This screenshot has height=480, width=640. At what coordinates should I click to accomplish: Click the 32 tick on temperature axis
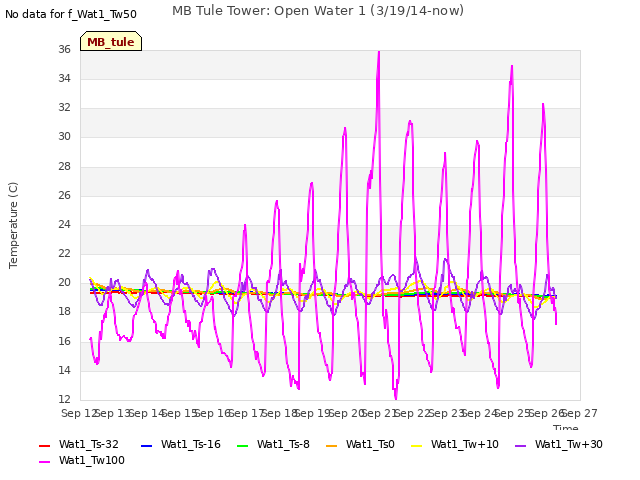coord(64,107)
